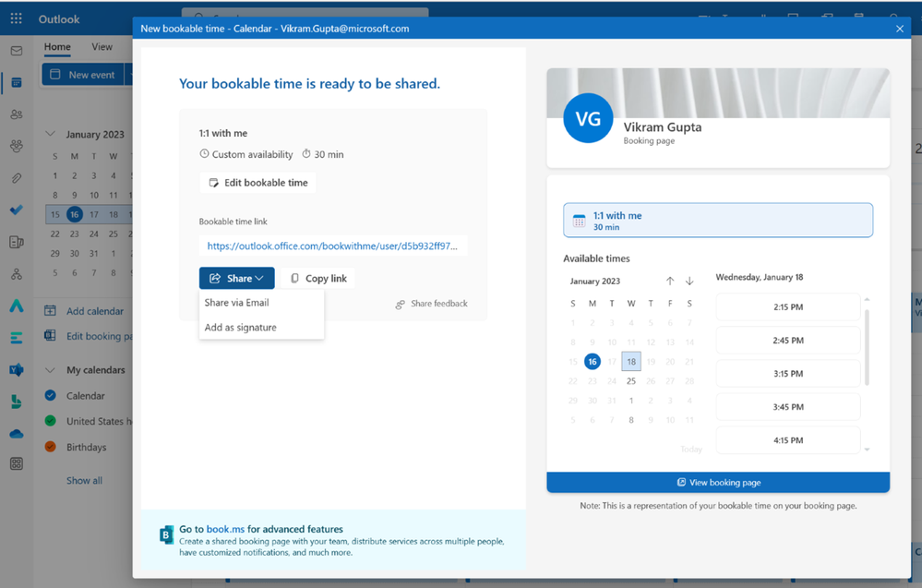Collapse the January 2023 mini calendar

(51, 134)
